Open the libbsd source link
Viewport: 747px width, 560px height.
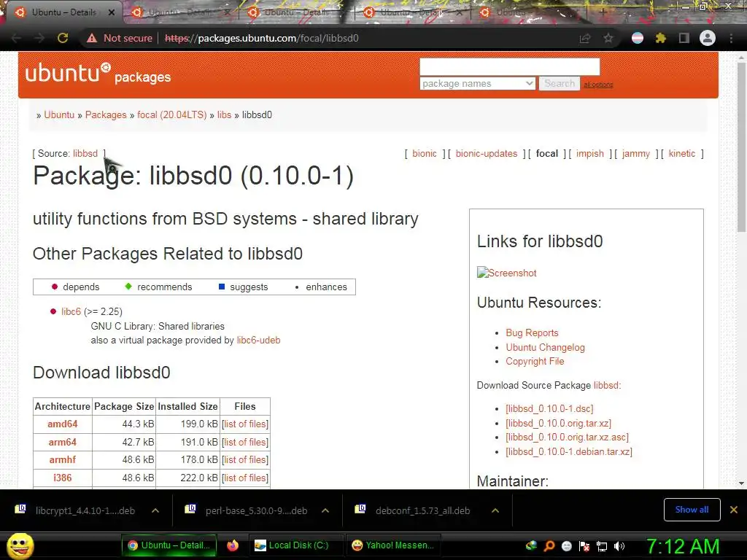[x=85, y=153]
